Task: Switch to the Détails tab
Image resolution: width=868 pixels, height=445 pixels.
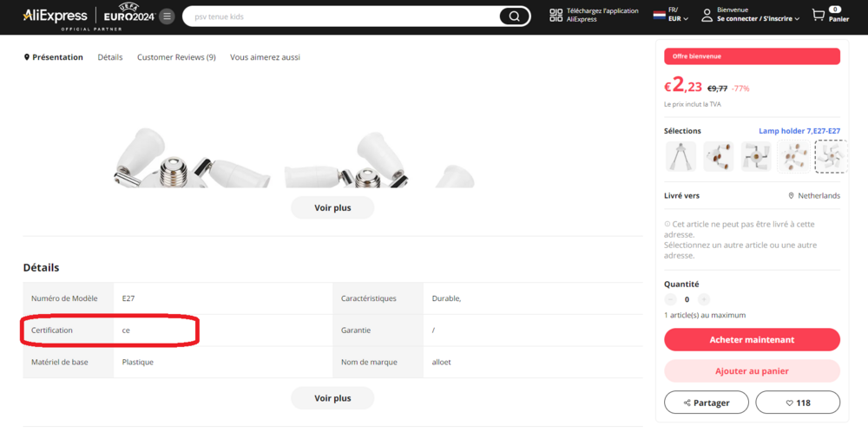Action: coord(110,57)
